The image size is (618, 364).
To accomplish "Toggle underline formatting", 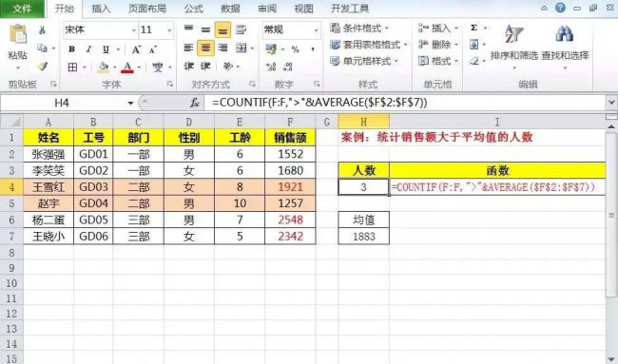I will point(106,49).
